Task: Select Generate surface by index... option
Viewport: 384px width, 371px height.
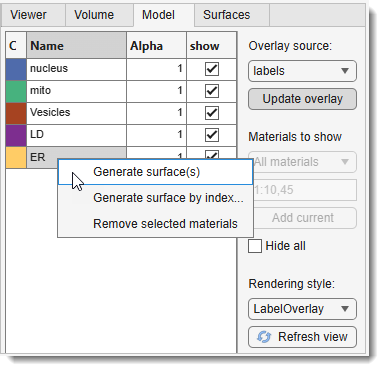Action: [155, 198]
